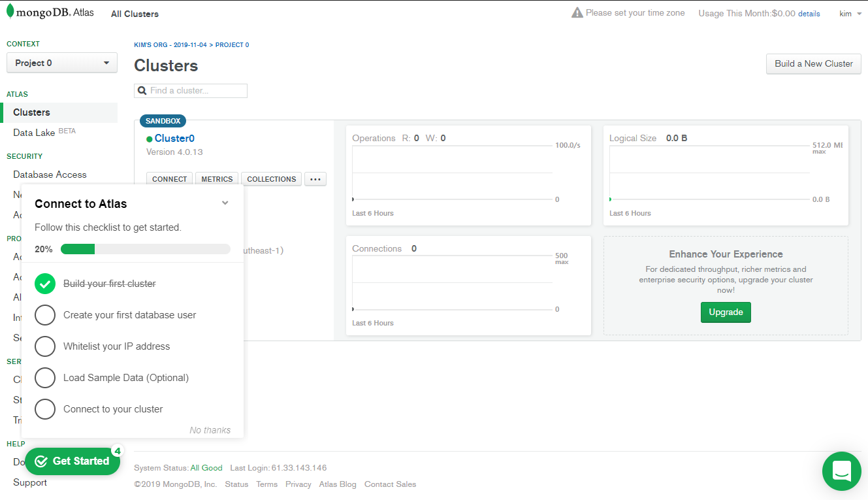Open the cluster more options ellipsis button

(315, 179)
